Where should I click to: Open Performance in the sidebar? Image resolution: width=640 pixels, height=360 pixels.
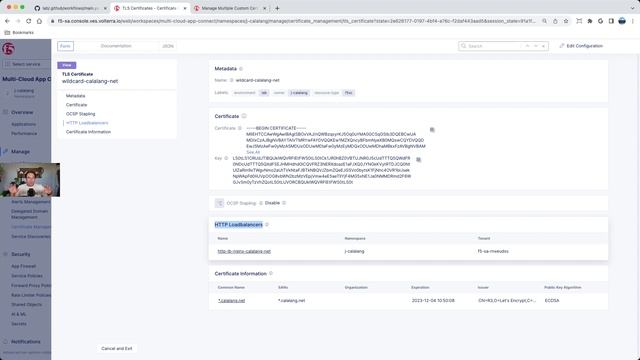point(24,133)
